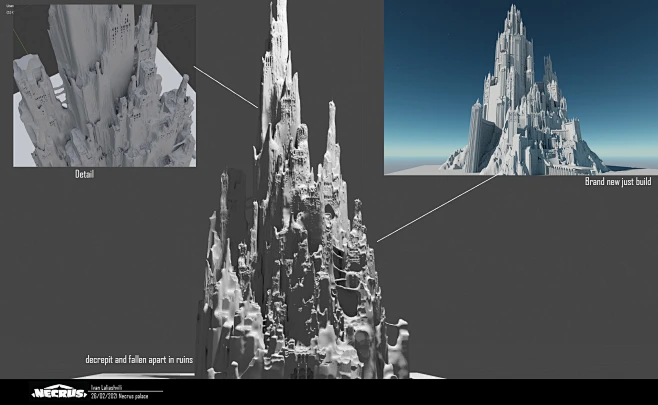Click the small viewport text in top-left corner
Viewport: 658px width, 405px height.
pyautogui.click(x=9, y=9)
